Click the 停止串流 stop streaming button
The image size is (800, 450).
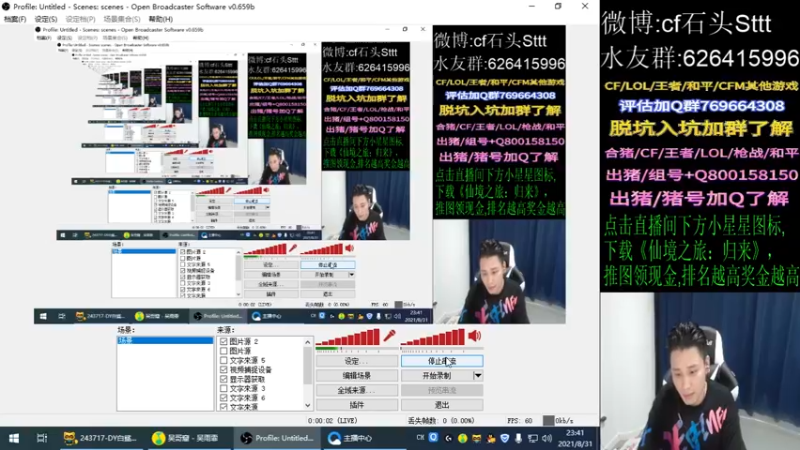pyautogui.click(x=442, y=361)
